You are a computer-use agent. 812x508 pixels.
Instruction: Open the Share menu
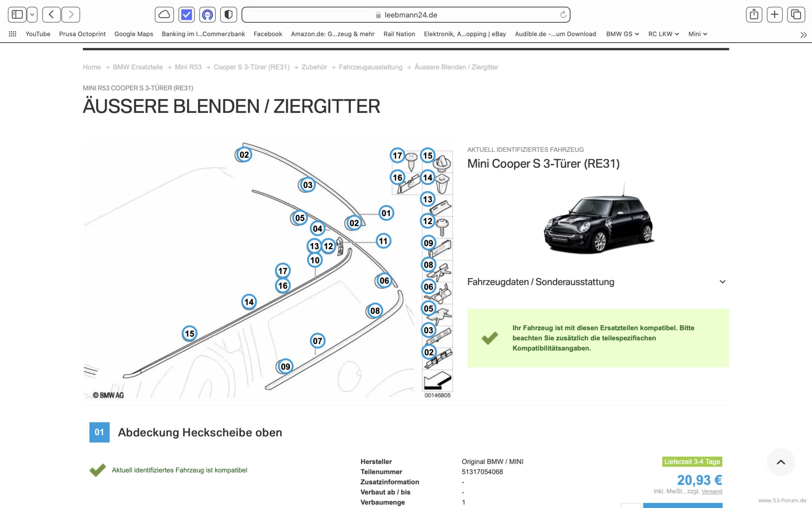754,15
